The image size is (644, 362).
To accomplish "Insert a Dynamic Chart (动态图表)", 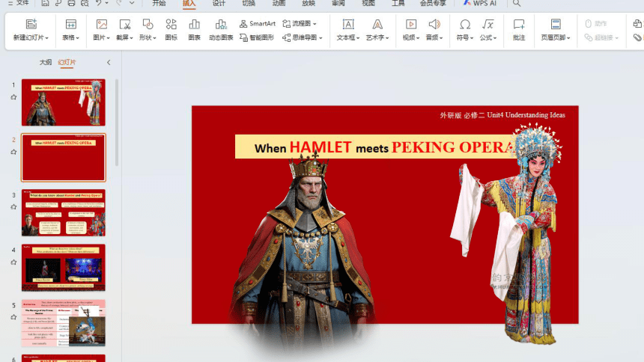I will (221, 30).
